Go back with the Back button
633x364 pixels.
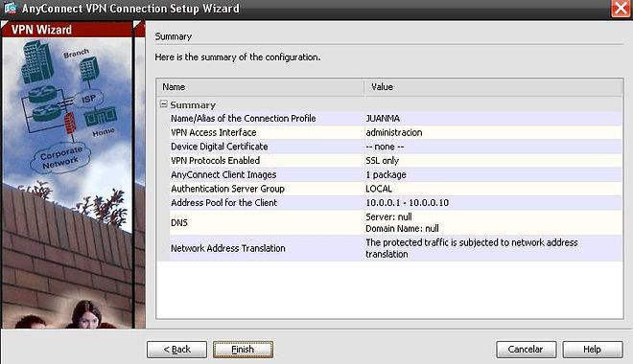click(176, 349)
